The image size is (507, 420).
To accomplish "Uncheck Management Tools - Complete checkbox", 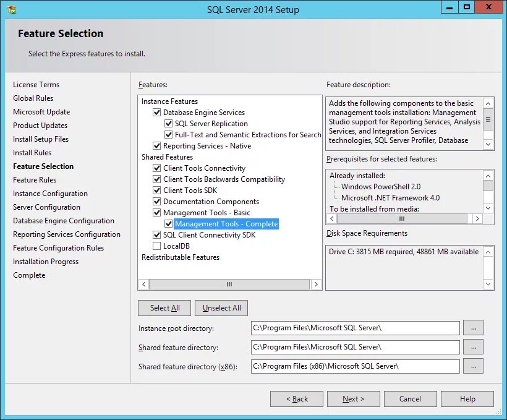I will [168, 223].
